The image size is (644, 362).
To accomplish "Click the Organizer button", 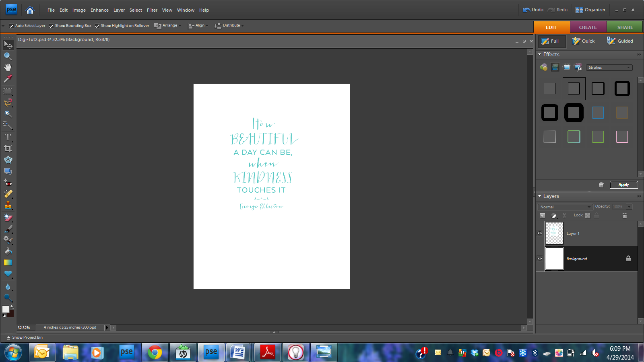I will [x=590, y=10].
